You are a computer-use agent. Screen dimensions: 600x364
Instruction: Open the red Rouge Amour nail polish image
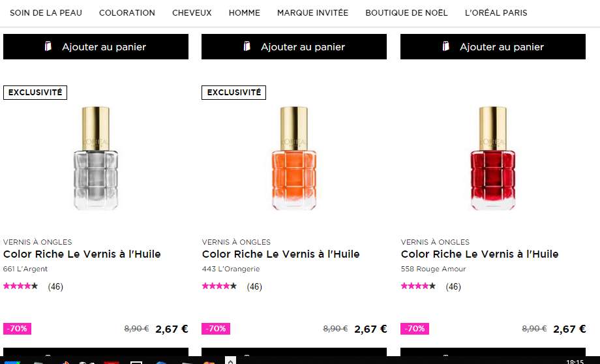(493, 158)
